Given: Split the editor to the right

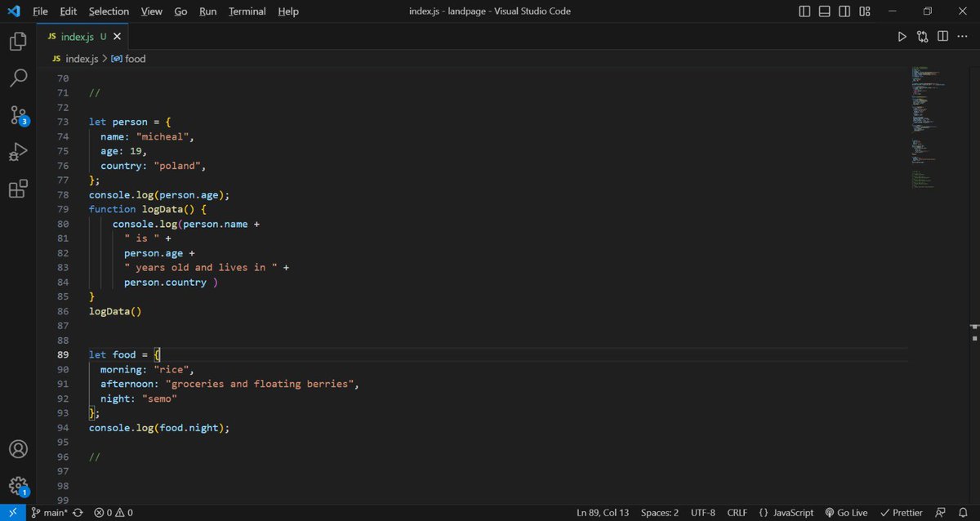Looking at the screenshot, I should [x=942, y=37].
